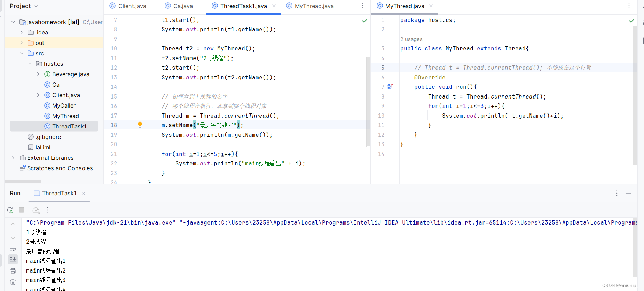The image size is (644, 291).
Task: Open left editor tabs more options
Action: tap(362, 6)
